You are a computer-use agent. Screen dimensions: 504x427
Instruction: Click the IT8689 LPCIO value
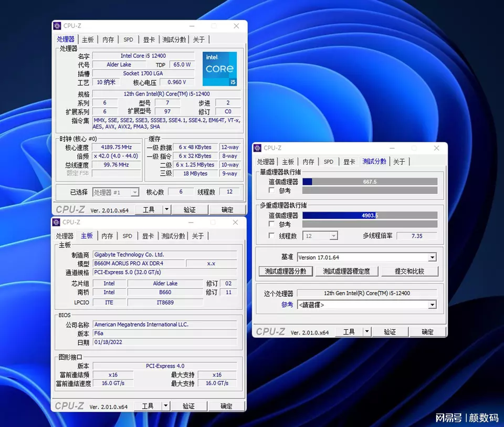pyautogui.click(x=165, y=302)
